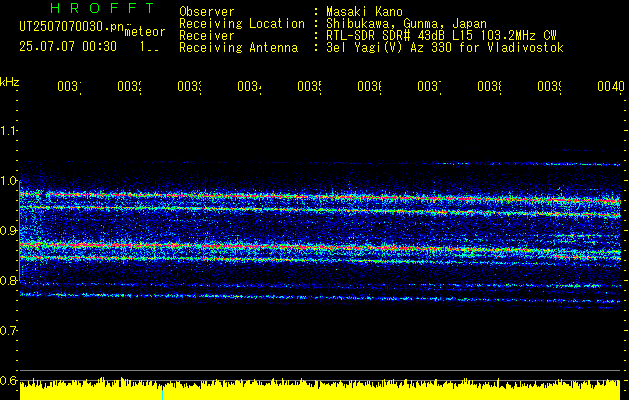Click the 1.0 frequency axis label
The width and height of the screenshot is (629, 400).
click(x=9, y=181)
